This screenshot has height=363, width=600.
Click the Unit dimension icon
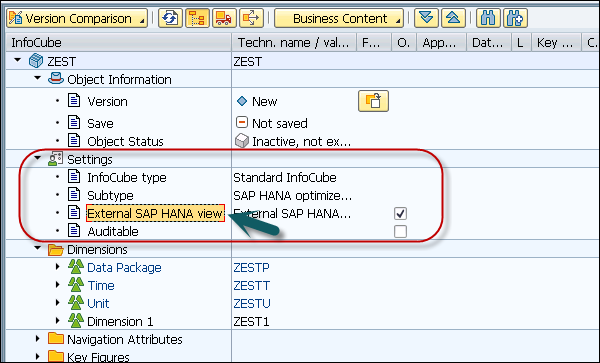(76, 303)
